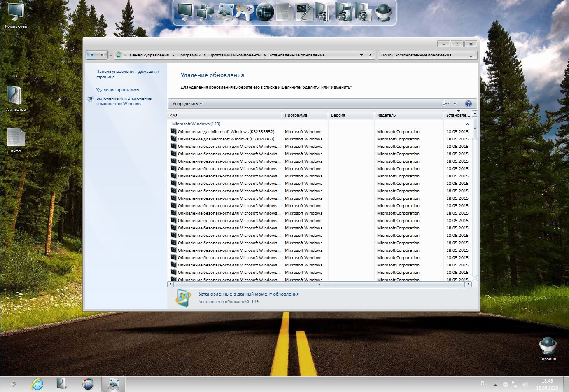Launch the control panel icon in the dock
Image resolution: width=569 pixels, height=392 pixels.
(x=225, y=12)
